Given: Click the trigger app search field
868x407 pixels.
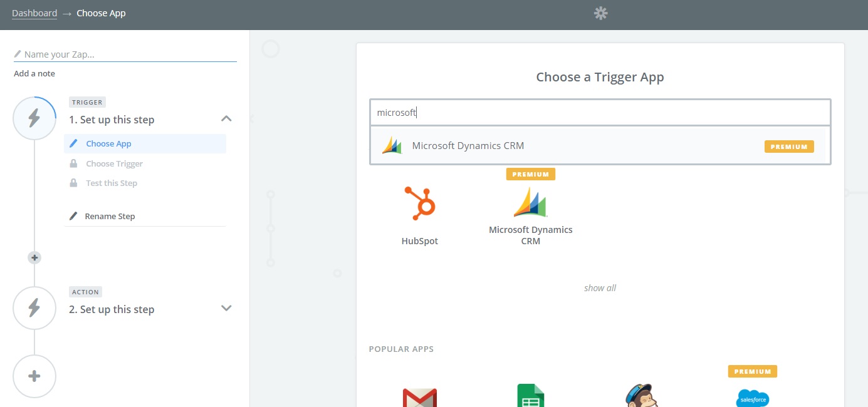Looking at the screenshot, I should click(600, 113).
